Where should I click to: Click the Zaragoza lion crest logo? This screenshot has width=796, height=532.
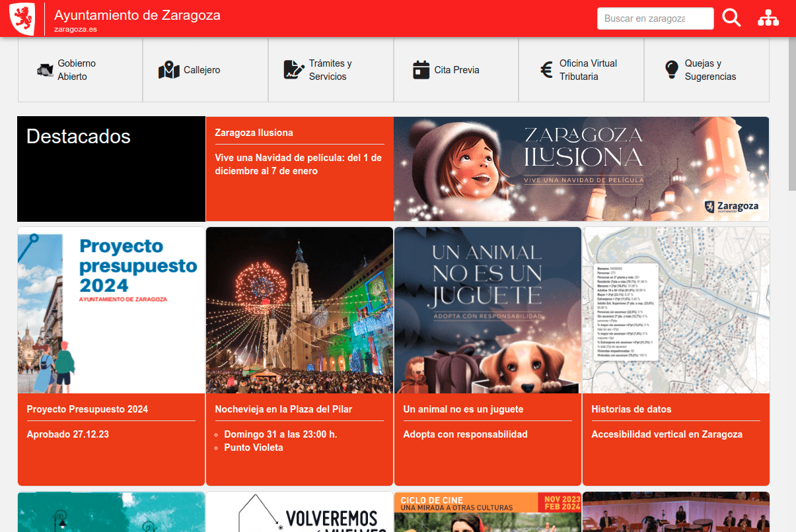(22, 18)
